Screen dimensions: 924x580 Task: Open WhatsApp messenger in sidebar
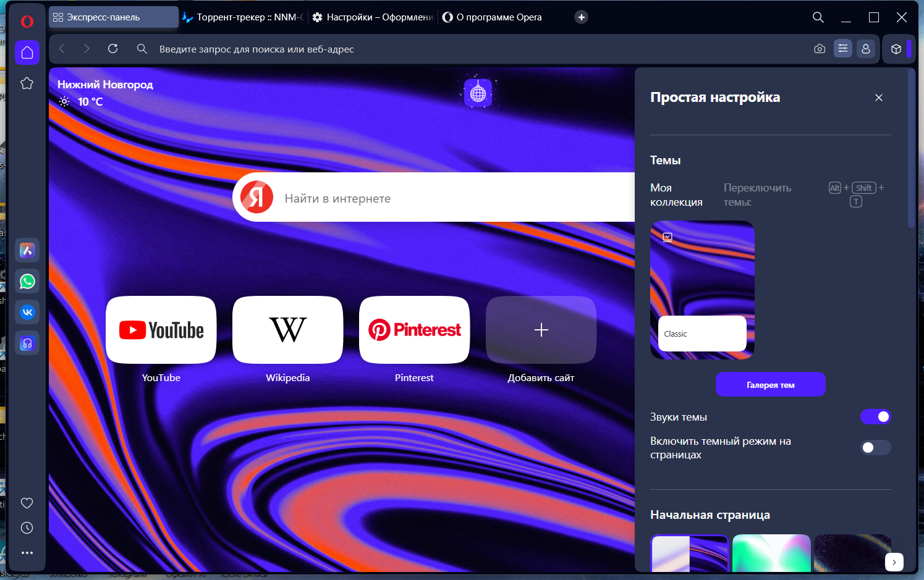pyautogui.click(x=27, y=282)
